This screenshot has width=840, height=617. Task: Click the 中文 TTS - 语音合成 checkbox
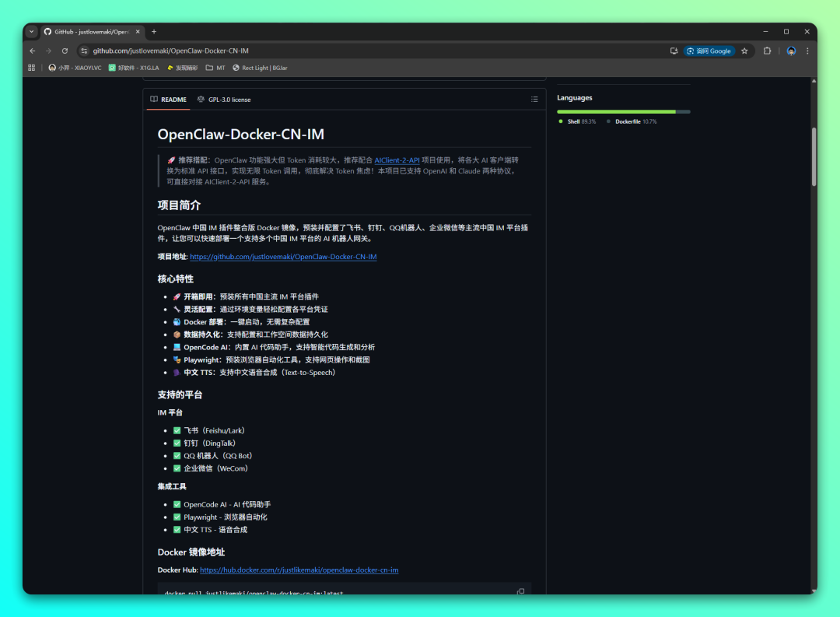click(x=177, y=530)
